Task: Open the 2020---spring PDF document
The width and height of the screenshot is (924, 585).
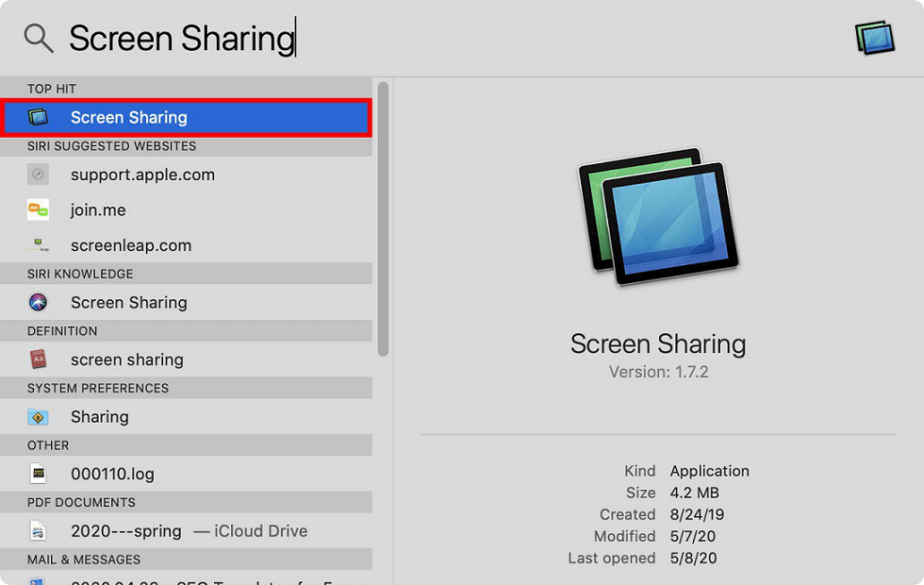Action: [x=126, y=531]
